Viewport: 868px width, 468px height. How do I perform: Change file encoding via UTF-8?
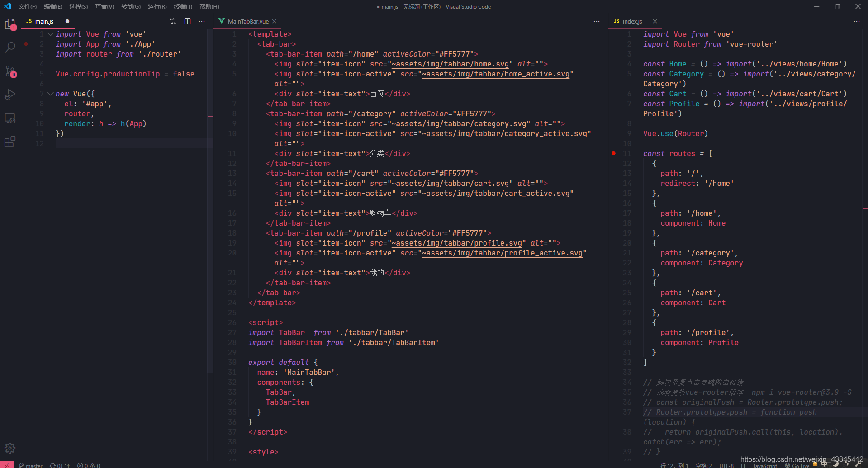click(x=726, y=466)
